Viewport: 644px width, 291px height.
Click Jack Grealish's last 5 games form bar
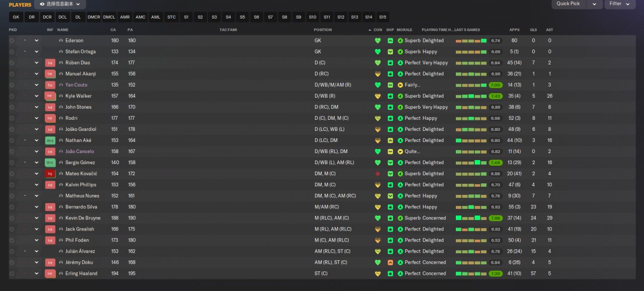coord(471,229)
